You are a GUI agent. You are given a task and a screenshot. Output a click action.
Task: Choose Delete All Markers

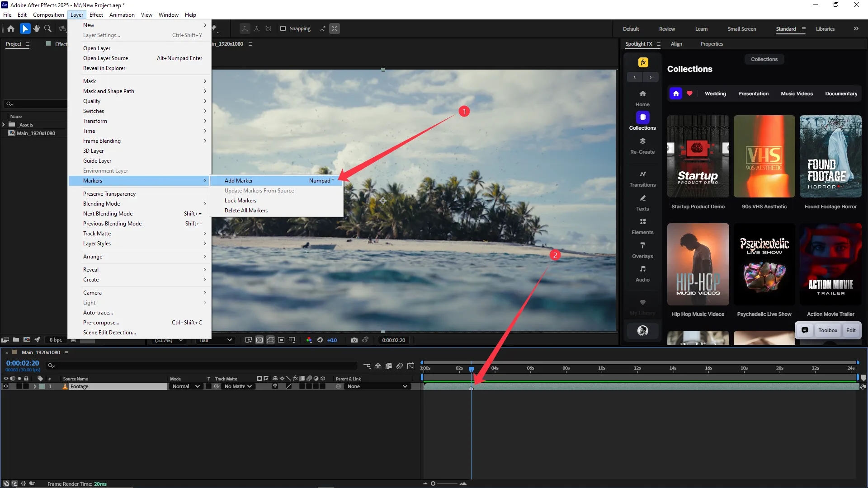[x=277, y=211]
